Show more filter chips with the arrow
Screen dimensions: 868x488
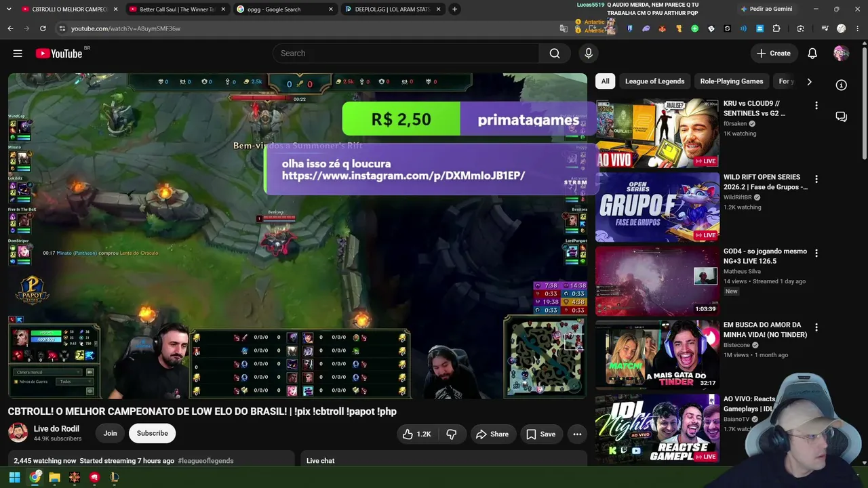click(x=809, y=81)
